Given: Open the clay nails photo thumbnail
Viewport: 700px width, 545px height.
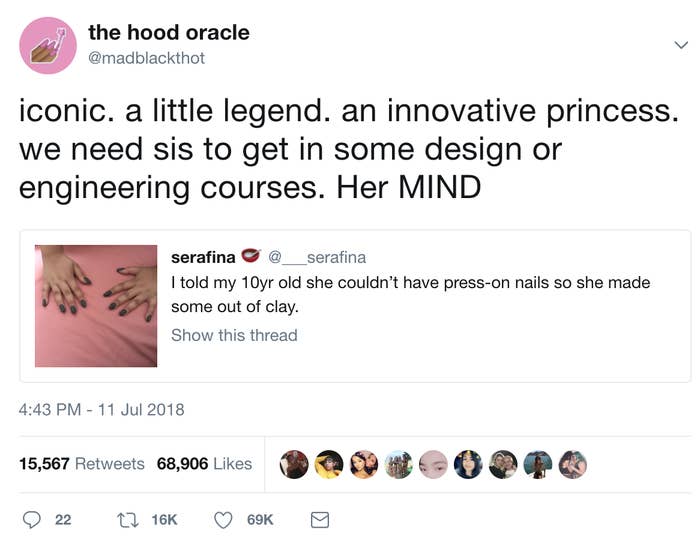Looking at the screenshot, I should tap(96, 306).
